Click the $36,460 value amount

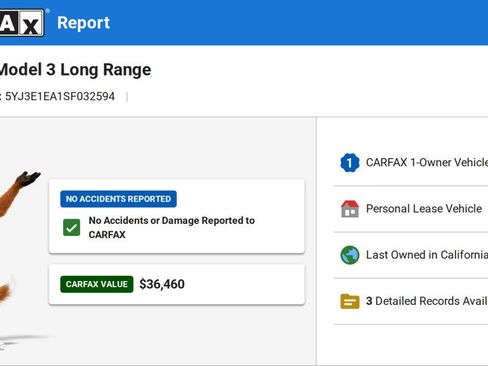(162, 284)
